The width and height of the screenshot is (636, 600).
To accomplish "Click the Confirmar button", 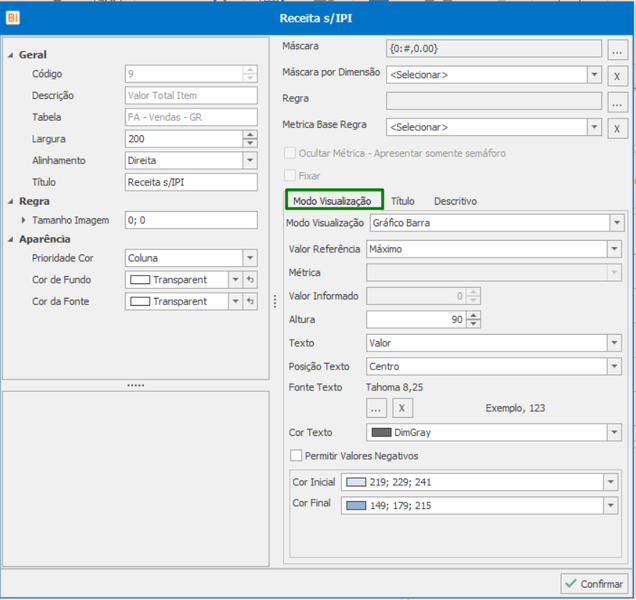I will point(594,584).
